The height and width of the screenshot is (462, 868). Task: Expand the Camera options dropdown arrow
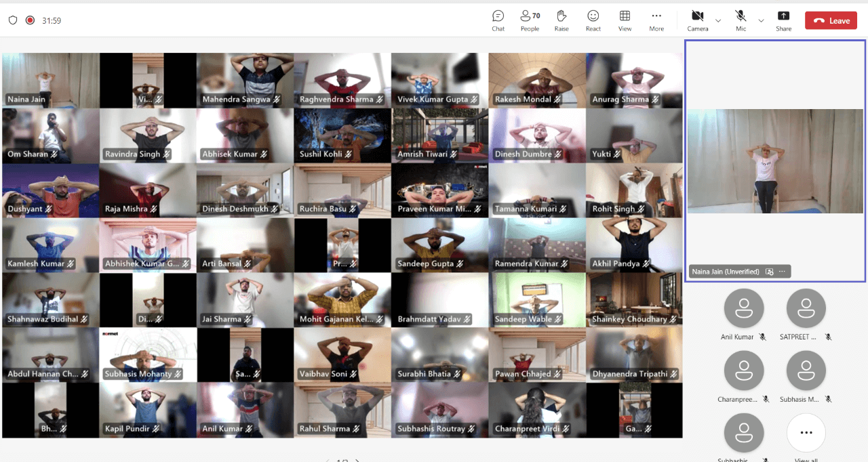tap(718, 21)
